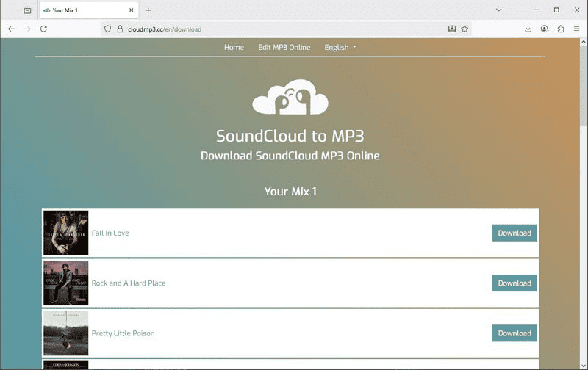
Task: Open the browser downloads panel icon
Action: [x=528, y=29]
